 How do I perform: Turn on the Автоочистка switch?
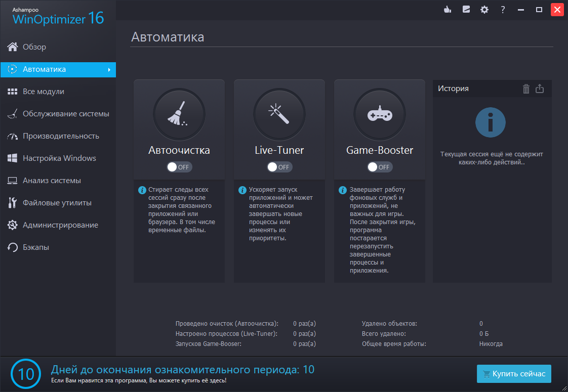point(179,167)
